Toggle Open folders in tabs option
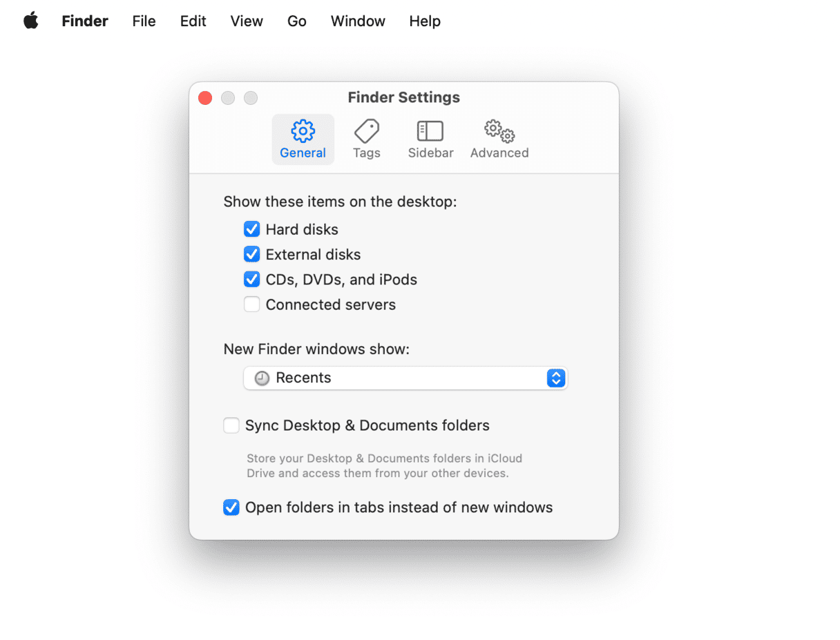Image resolution: width=840 pixels, height=640 pixels. pos(231,507)
